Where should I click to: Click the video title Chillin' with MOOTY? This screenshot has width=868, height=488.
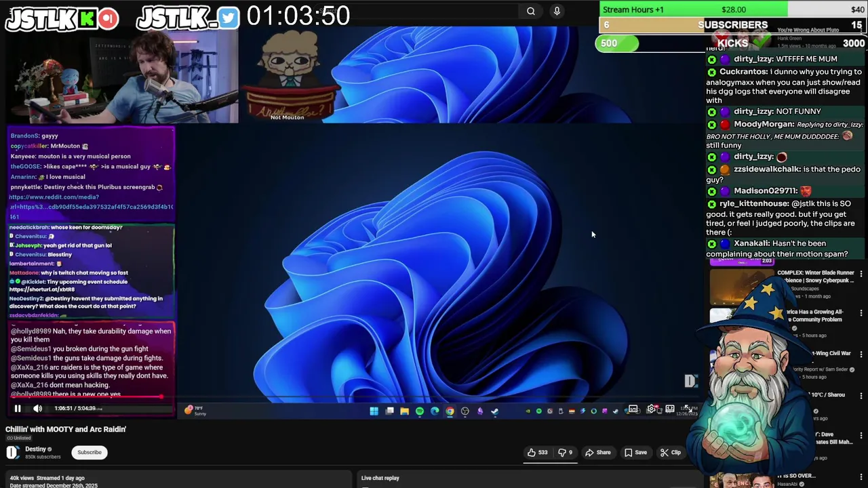66,429
